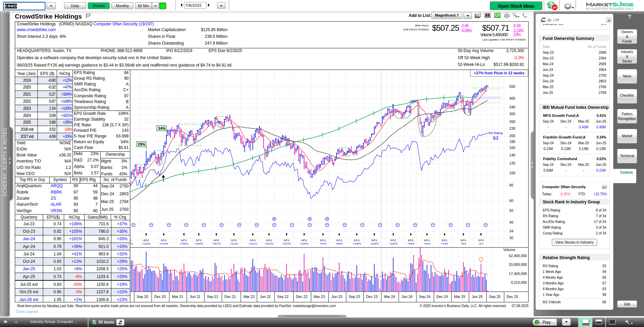Image resolution: width=644 pixels, height=327 pixels.
Task: Open Technical tab
Action: click(x=627, y=156)
